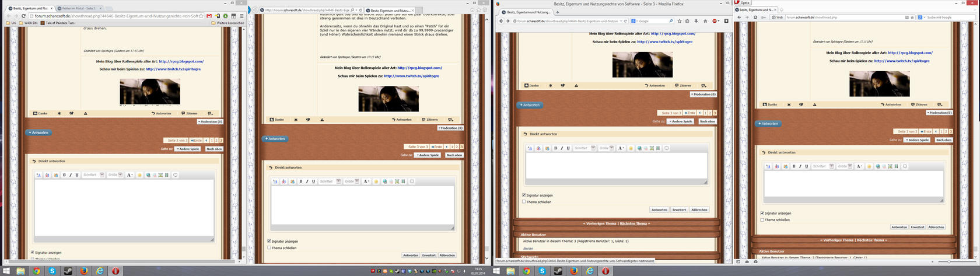Open Steam from the right taskbar
The image size is (980, 276).
tap(558, 271)
